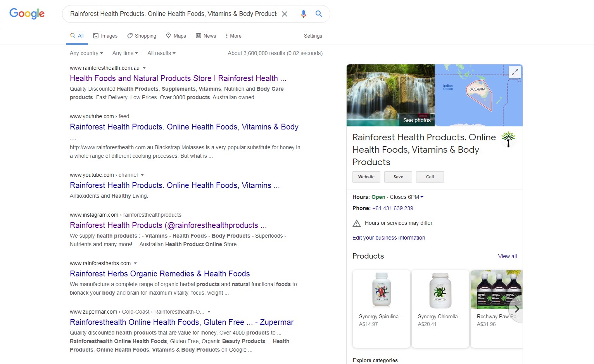594x364 pixels.
Task: Open Edit your business information link
Action: pyautogui.click(x=389, y=238)
